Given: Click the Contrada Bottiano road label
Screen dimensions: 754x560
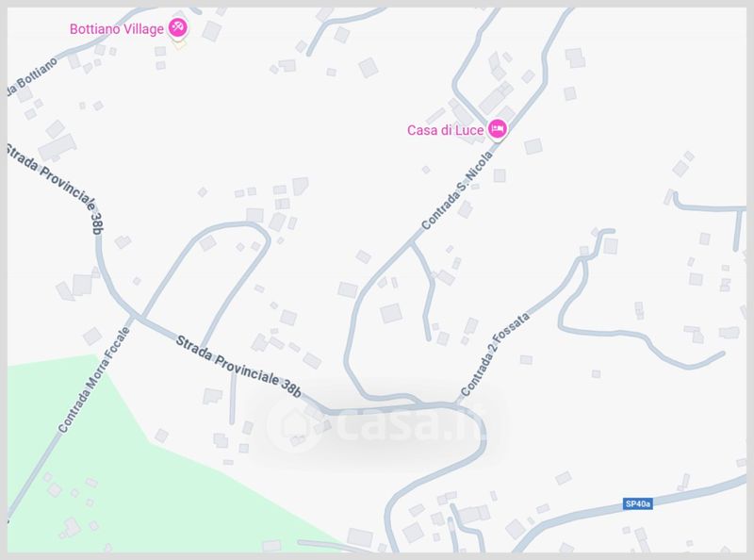Looking at the screenshot, I should (33, 76).
